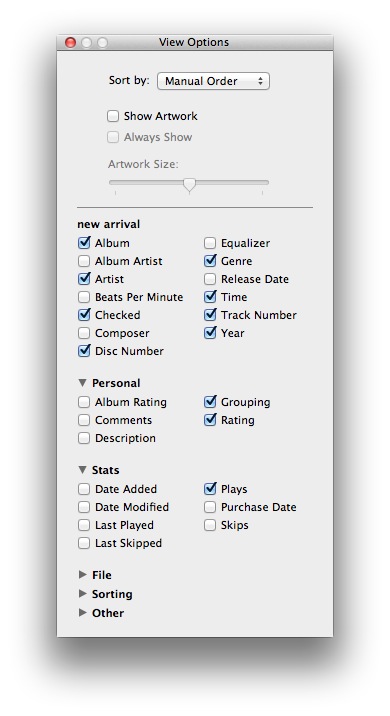The image size is (390, 716).
Task: Enable the Album Artist column
Action: [x=84, y=261]
